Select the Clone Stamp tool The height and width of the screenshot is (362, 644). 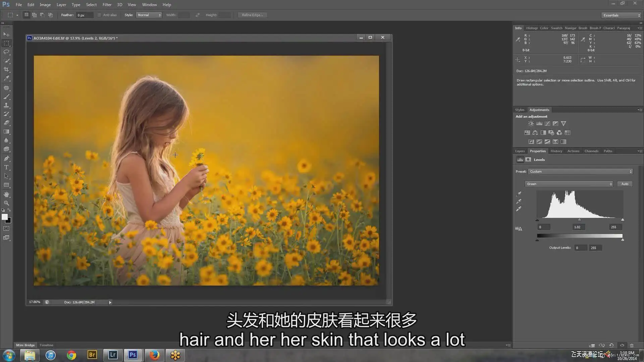click(6, 105)
